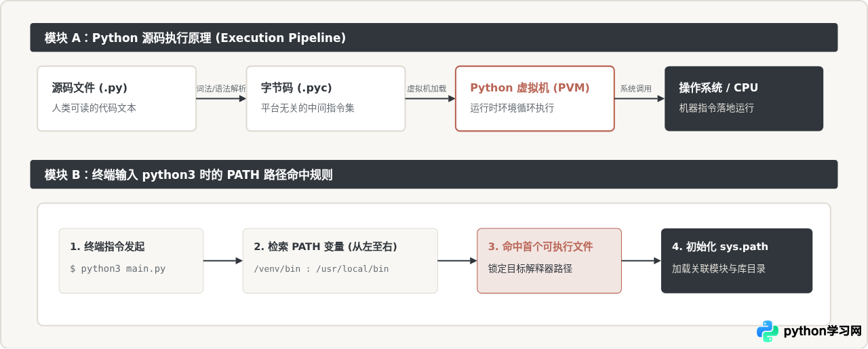868x349 pixels.
Task: Click the 词法/语法解析 arrow label
Action: point(221,89)
